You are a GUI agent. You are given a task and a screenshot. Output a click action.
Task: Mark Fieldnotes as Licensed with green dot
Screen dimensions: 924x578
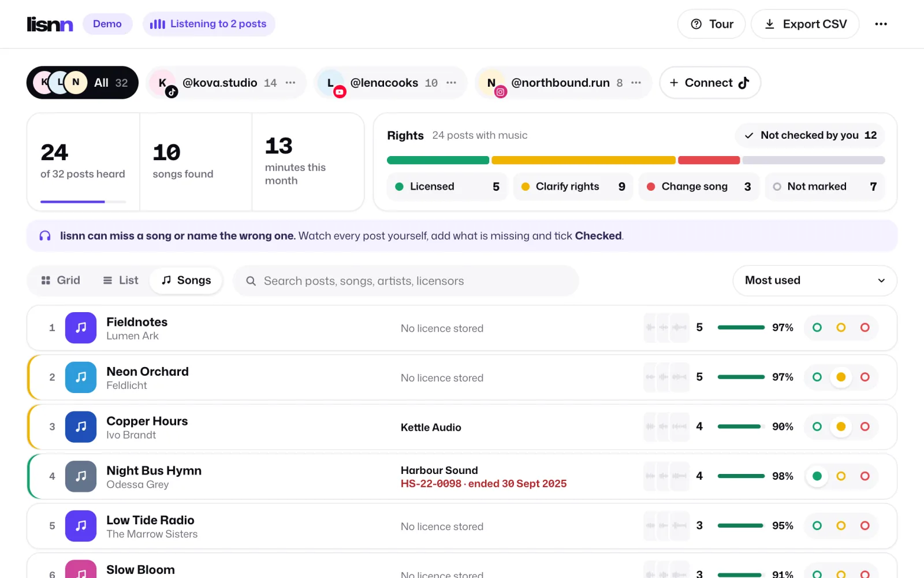click(817, 328)
